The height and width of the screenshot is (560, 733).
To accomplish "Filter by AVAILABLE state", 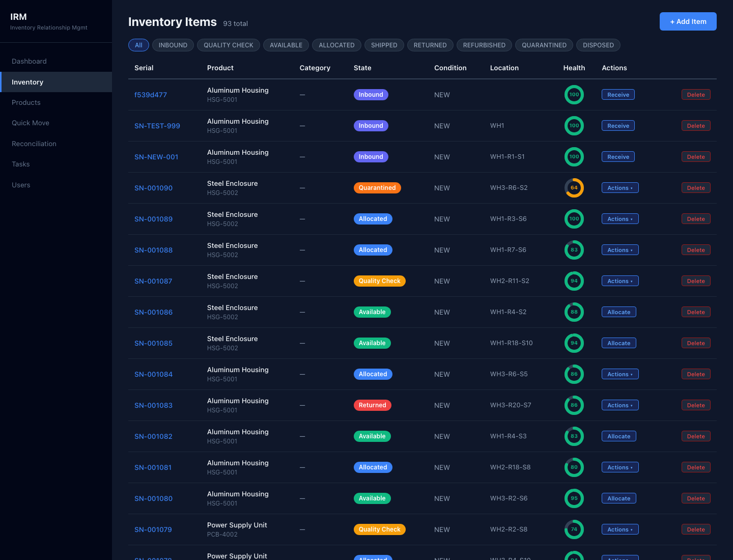I will click(286, 45).
